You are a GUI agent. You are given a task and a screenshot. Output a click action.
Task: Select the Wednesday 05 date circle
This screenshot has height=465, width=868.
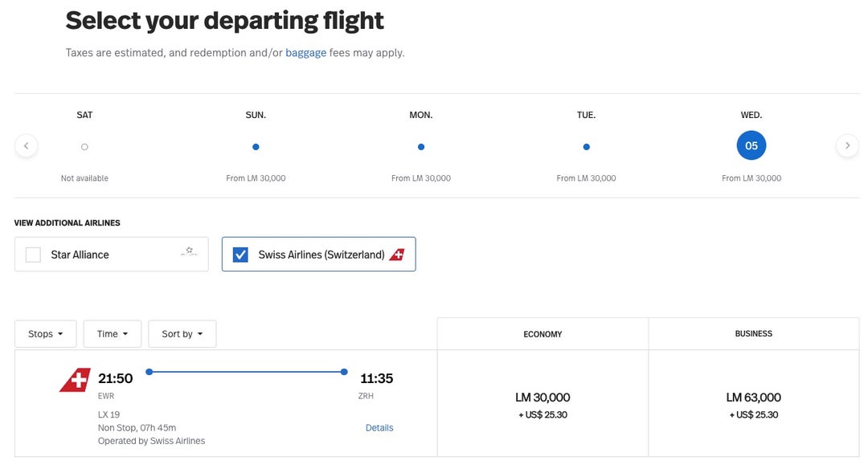(751, 146)
